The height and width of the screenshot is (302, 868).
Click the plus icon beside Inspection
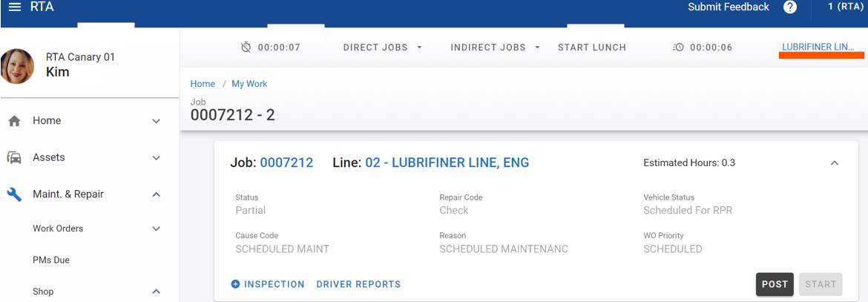[x=236, y=284]
